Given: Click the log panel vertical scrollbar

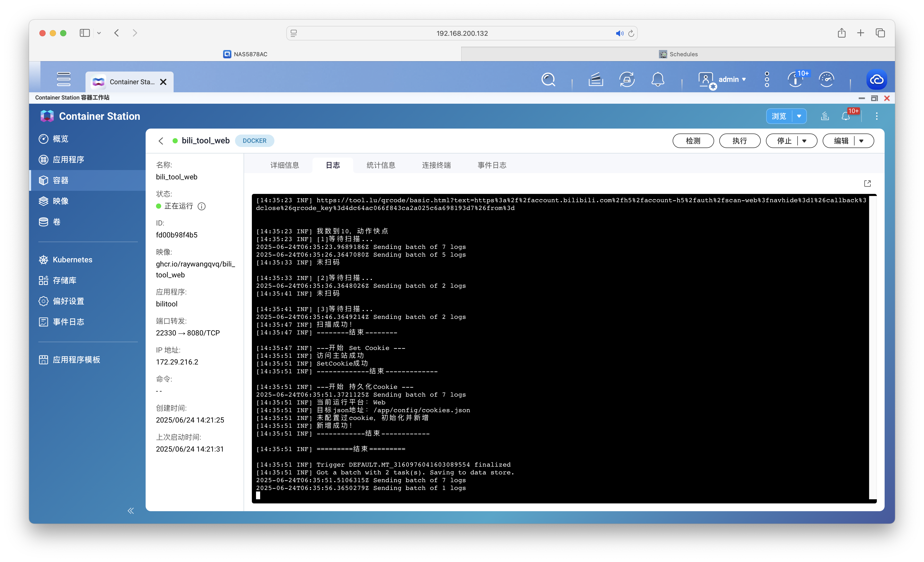Looking at the screenshot, I should tap(873, 347).
